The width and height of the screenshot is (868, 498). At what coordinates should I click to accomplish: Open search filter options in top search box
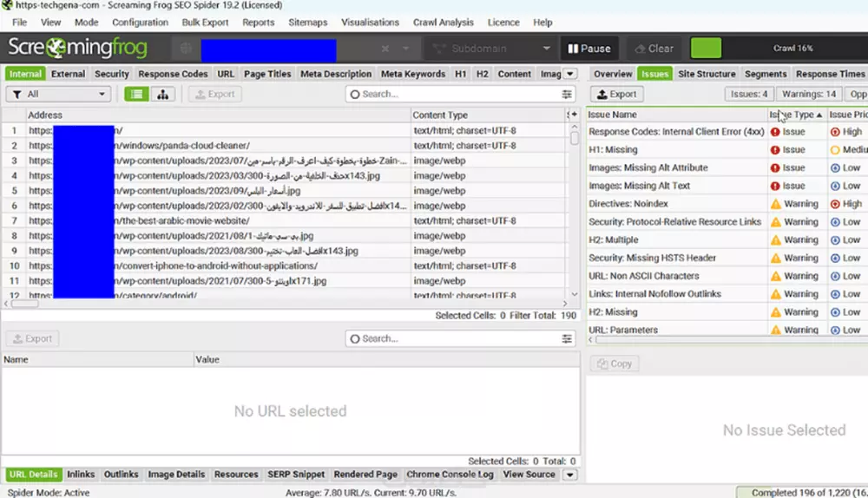tap(567, 94)
